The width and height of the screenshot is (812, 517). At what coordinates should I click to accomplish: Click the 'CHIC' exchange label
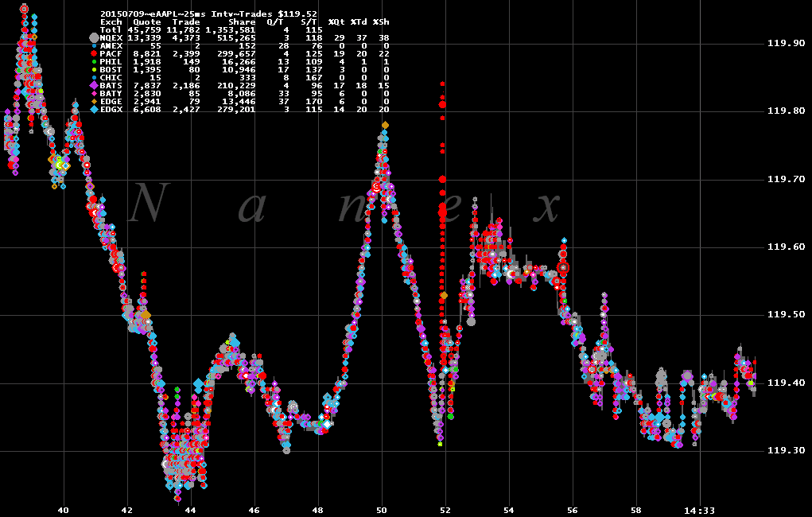click(x=111, y=78)
